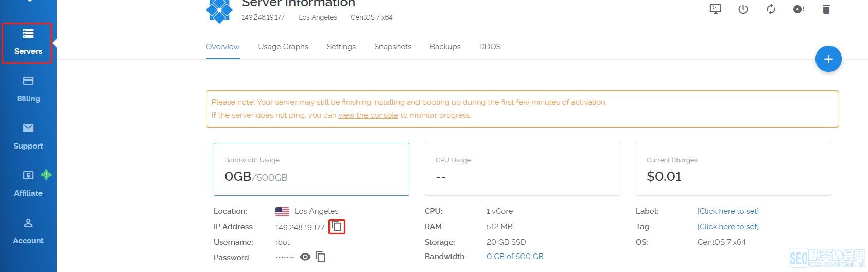Open the server console viewer icon
Screen dimensions: 868x272
pos(716,9)
